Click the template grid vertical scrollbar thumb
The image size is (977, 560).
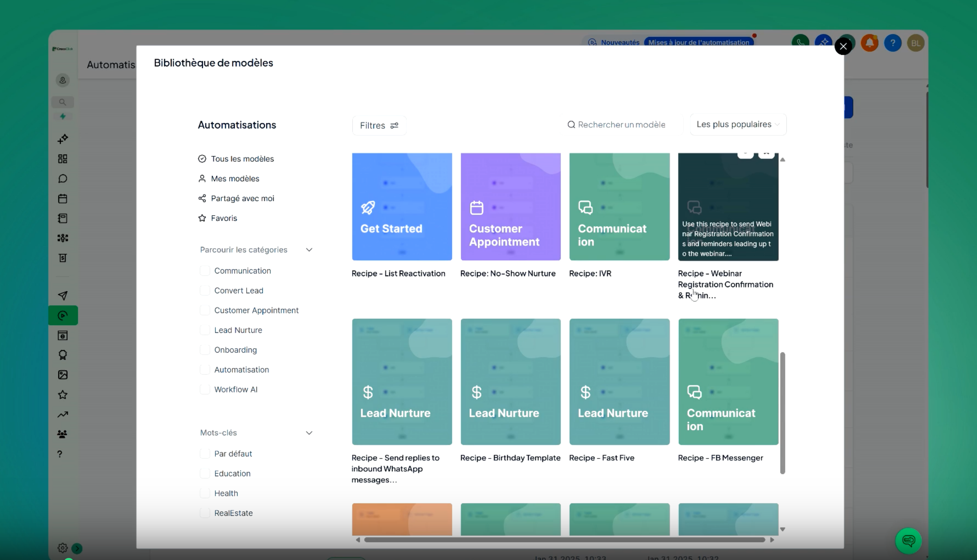click(x=782, y=413)
